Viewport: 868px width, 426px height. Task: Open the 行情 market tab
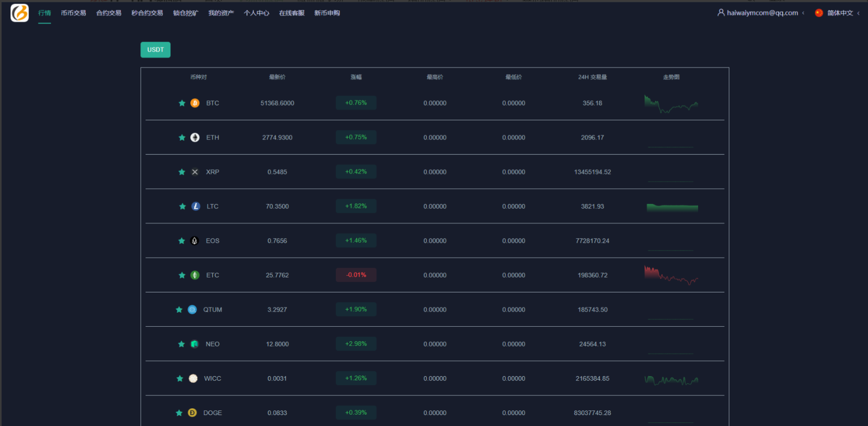click(x=45, y=13)
